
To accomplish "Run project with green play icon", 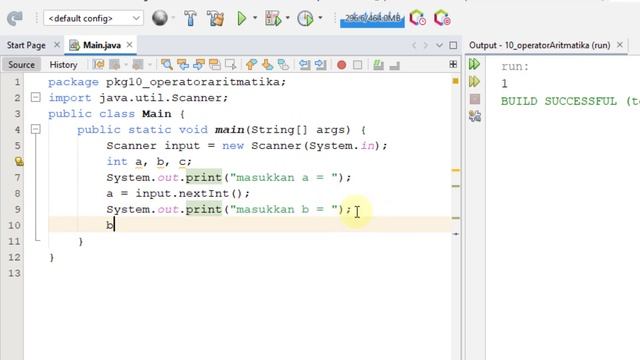I will click(242, 18).
